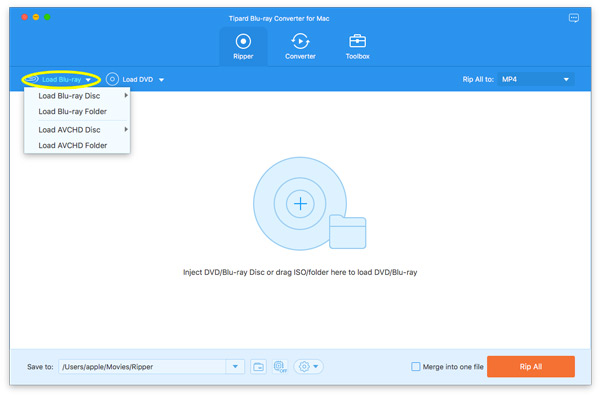Click the Rip All button
This screenshot has width=600, height=396.
pyautogui.click(x=531, y=367)
